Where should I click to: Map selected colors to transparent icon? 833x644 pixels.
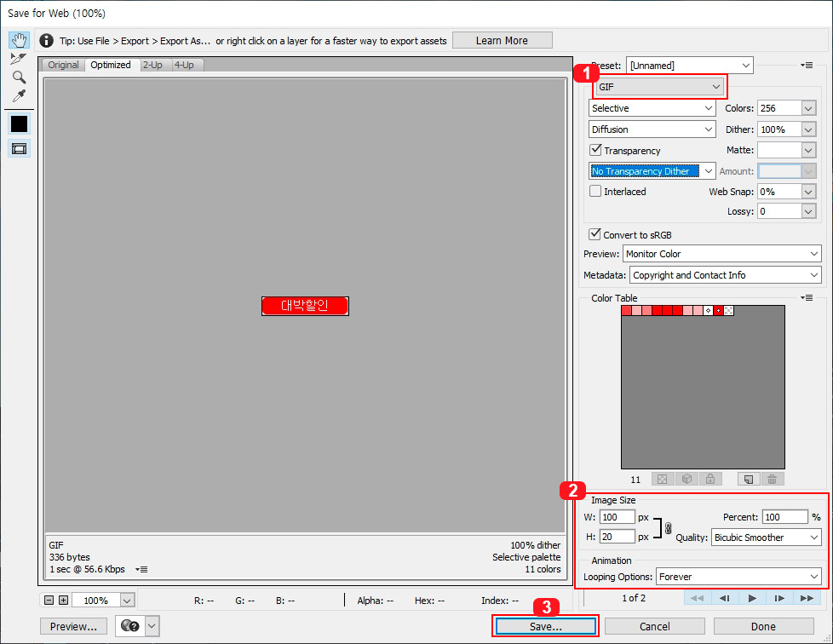(x=662, y=480)
